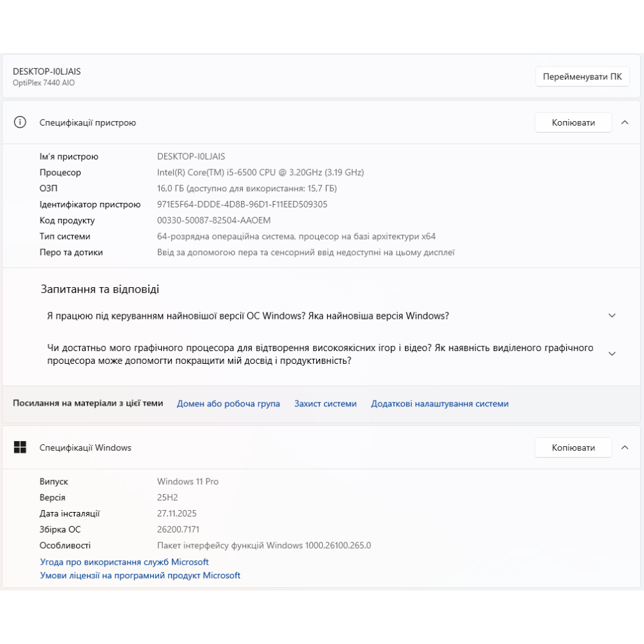
Task: Collapse the Специфікації Windows section chevron
Action: [625, 448]
